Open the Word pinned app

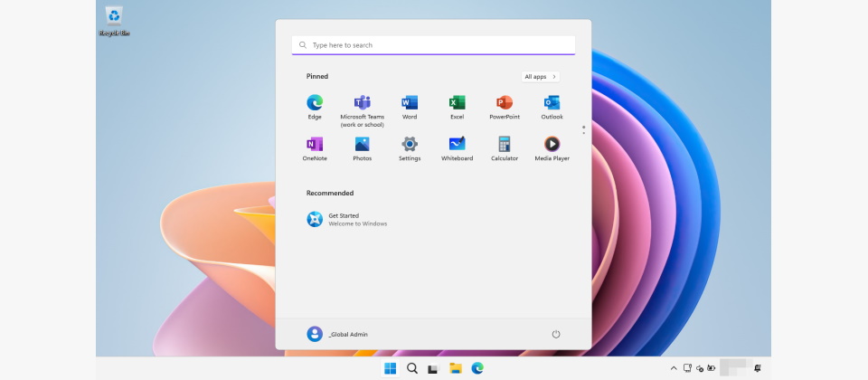[x=410, y=102]
